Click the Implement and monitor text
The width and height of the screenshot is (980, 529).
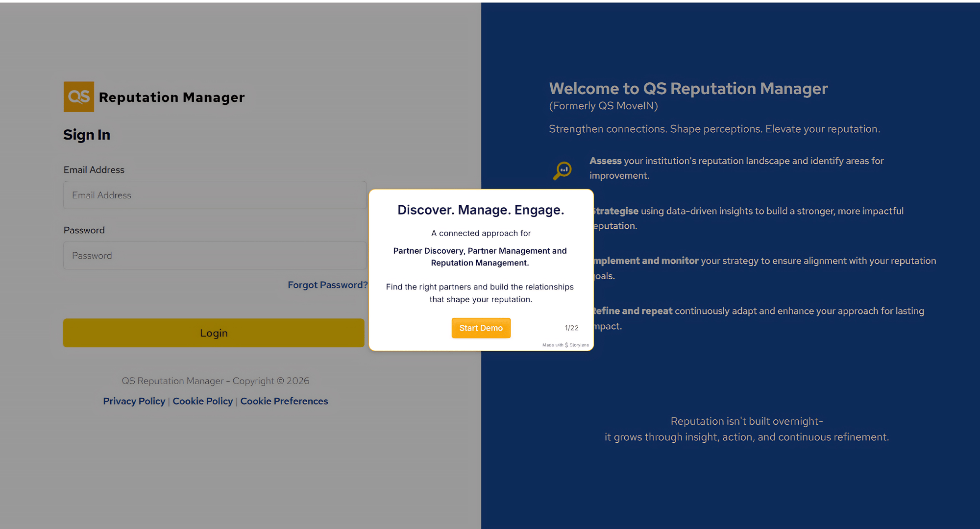[646, 261]
